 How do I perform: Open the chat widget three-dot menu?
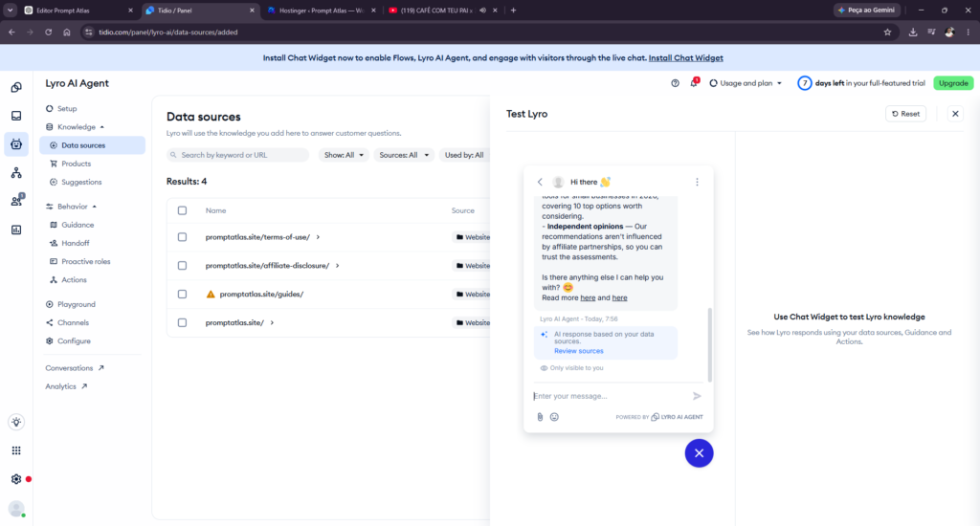coord(697,182)
